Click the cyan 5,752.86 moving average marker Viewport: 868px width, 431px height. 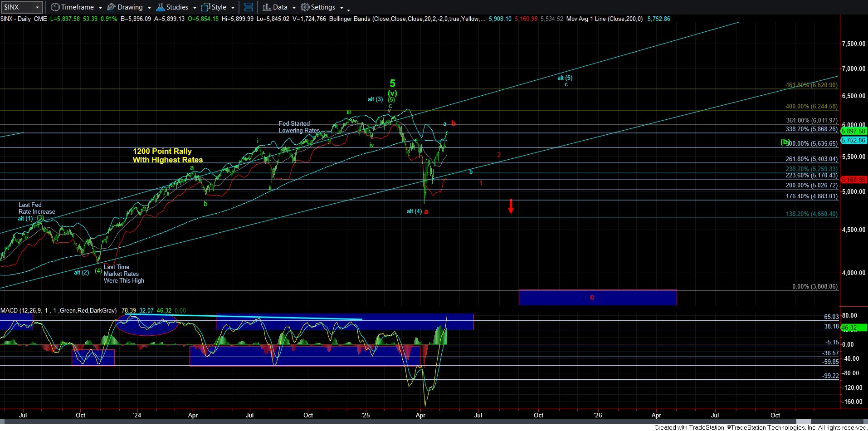pos(853,140)
